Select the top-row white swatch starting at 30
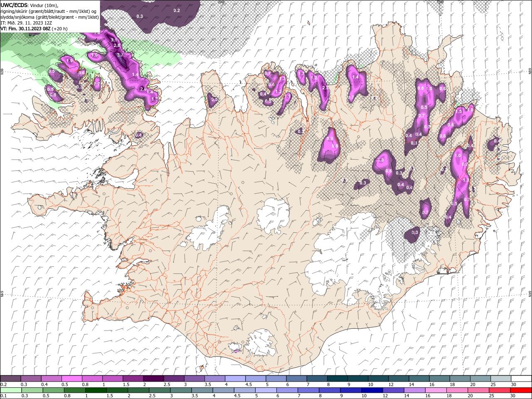532x399 pixels. (x=521, y=379)
